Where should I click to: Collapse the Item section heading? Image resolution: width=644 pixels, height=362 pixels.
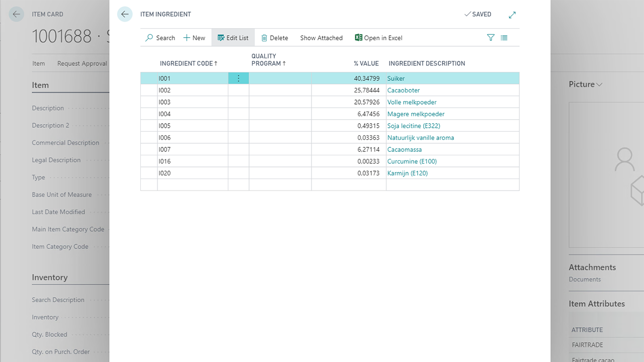click(x=40, y=85)
